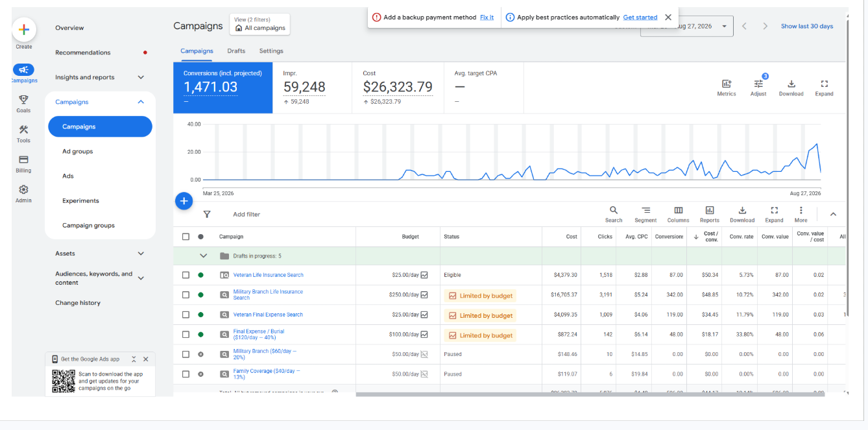Open the Veteran Final Expense Search campaign
868x430 pixels.
(268, 315)
